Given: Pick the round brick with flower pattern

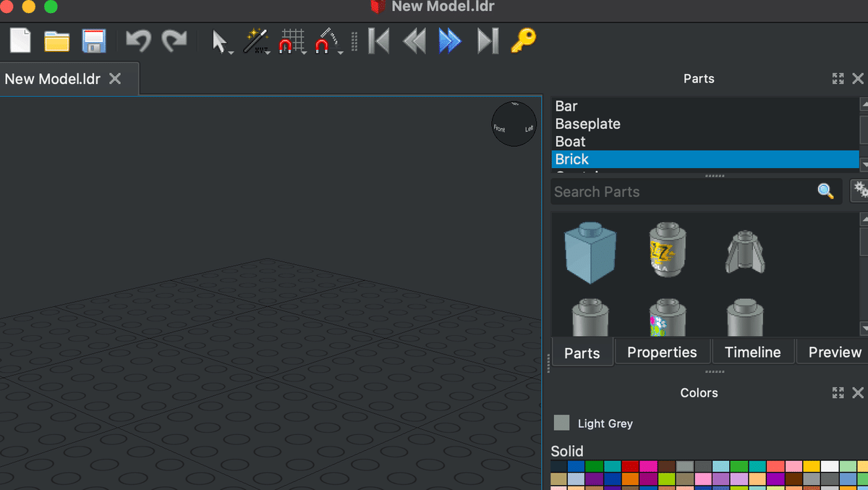Looking at the screenshot, I should click(668, 317).
